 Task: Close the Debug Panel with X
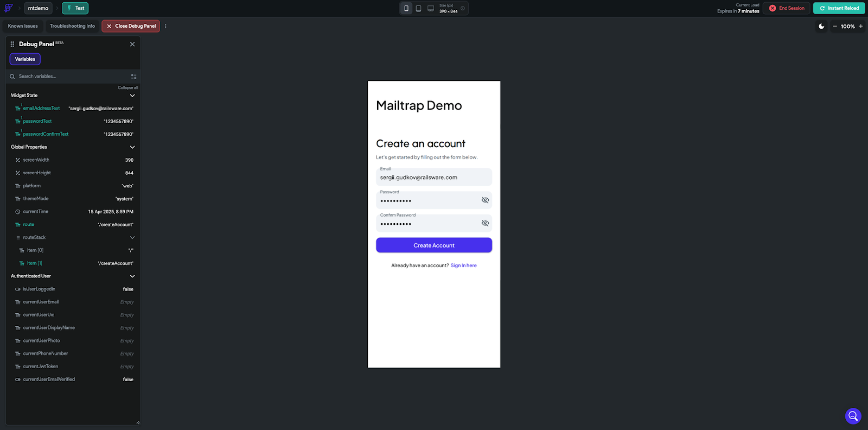[x=132, y=44]
